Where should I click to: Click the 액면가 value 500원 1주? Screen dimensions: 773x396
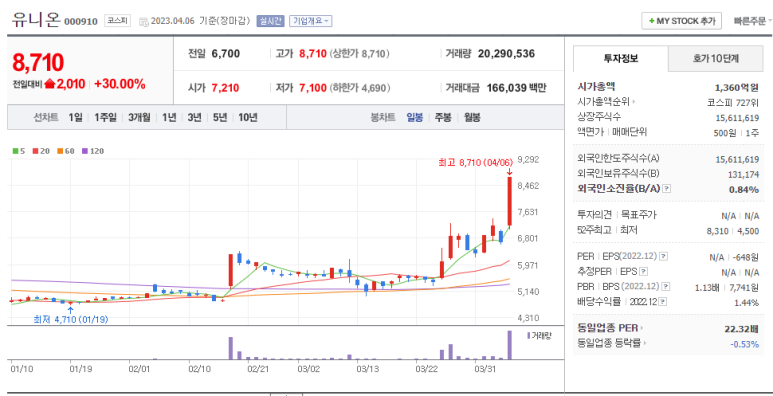click(x=737, y=133)
